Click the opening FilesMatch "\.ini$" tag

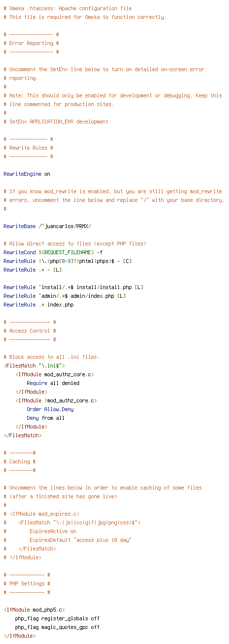coord(34,366)
